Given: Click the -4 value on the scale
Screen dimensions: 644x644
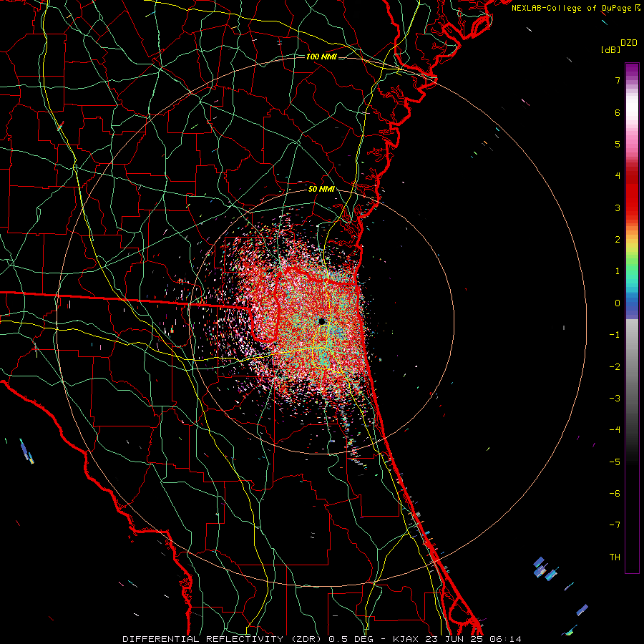Looking at the screenshot, I should [x=615, y=430].
